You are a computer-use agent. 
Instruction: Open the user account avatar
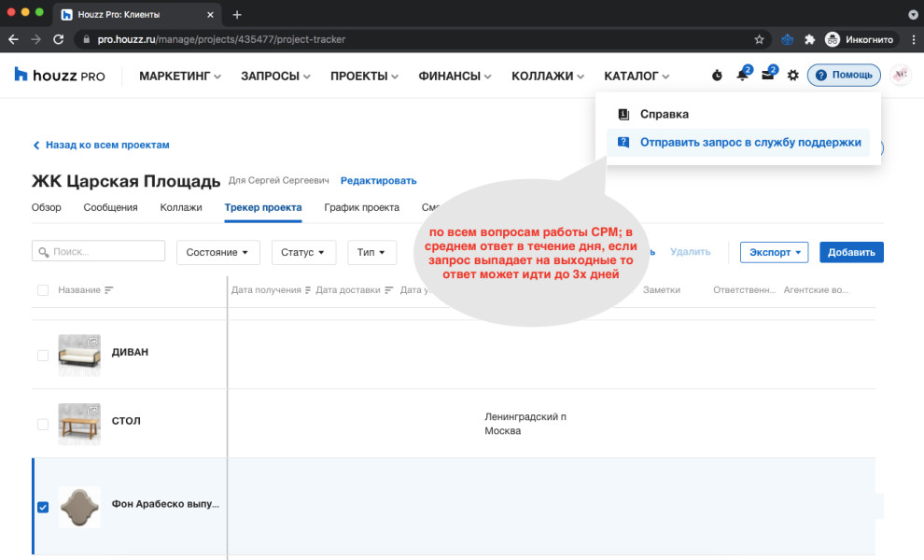click(900, 75)
